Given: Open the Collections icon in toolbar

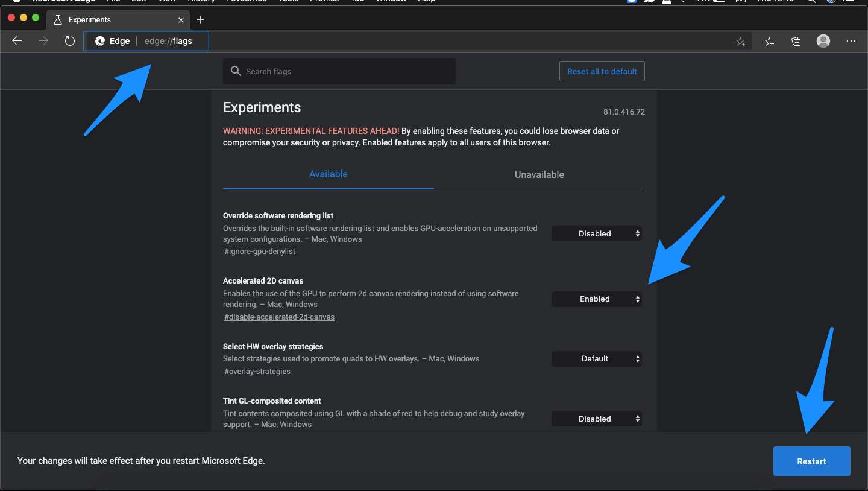Looking at the screenshot, I should click(796, 41).
